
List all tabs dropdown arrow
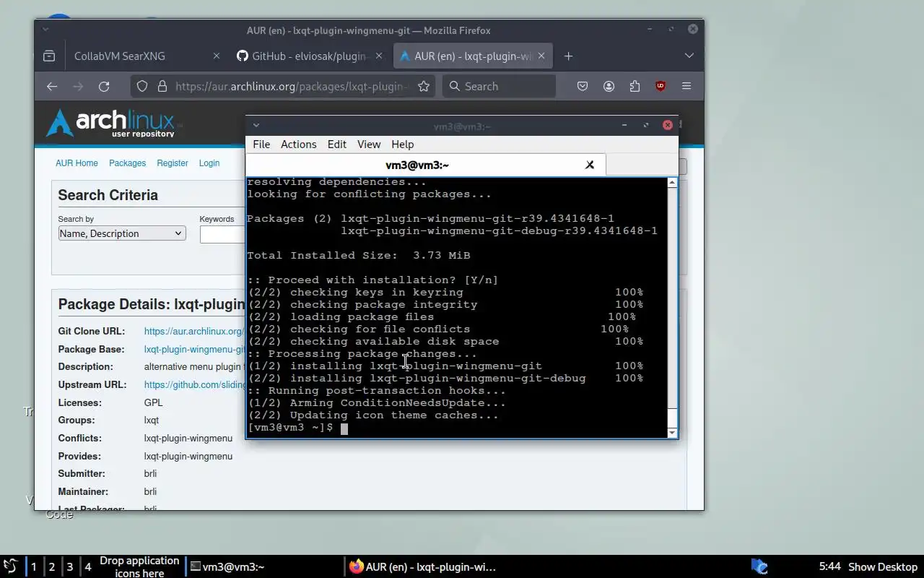click(689, 56)
